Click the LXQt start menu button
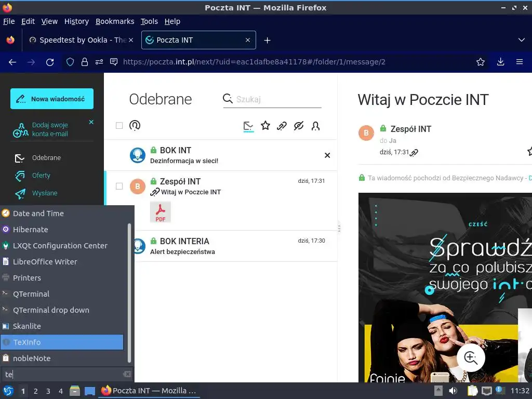Screen dimensions: 532x399 pos(8,391)
